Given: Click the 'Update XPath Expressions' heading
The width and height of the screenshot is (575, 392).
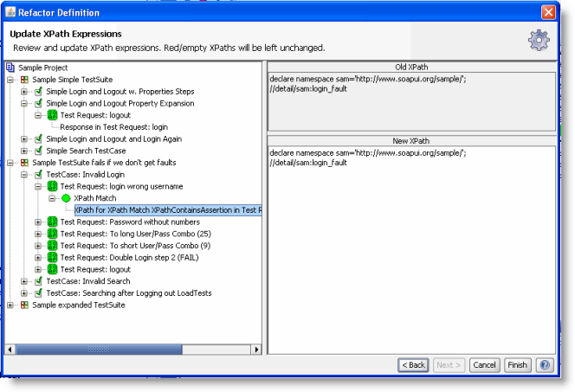Looking at the screenshot, I should click(x=66, y=34).
